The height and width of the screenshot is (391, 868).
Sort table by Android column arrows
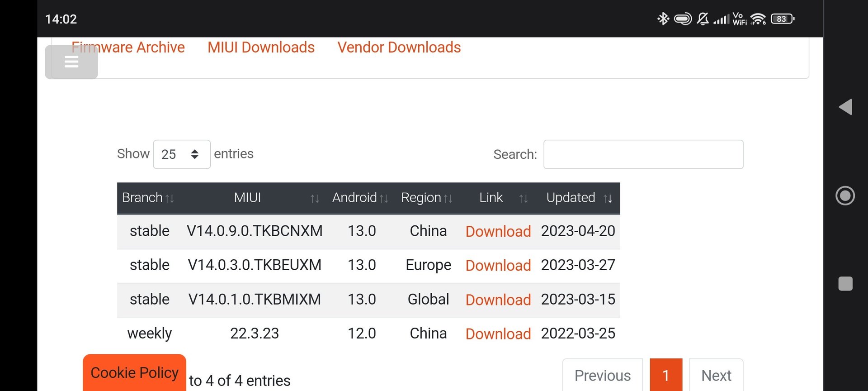point(384,198)
